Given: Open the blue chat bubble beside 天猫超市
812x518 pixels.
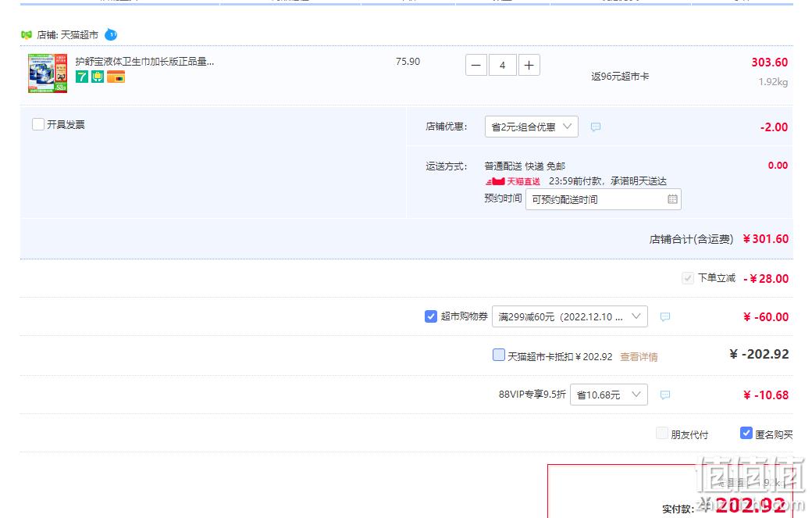Looking at the screenshot, I should [111, 34].
